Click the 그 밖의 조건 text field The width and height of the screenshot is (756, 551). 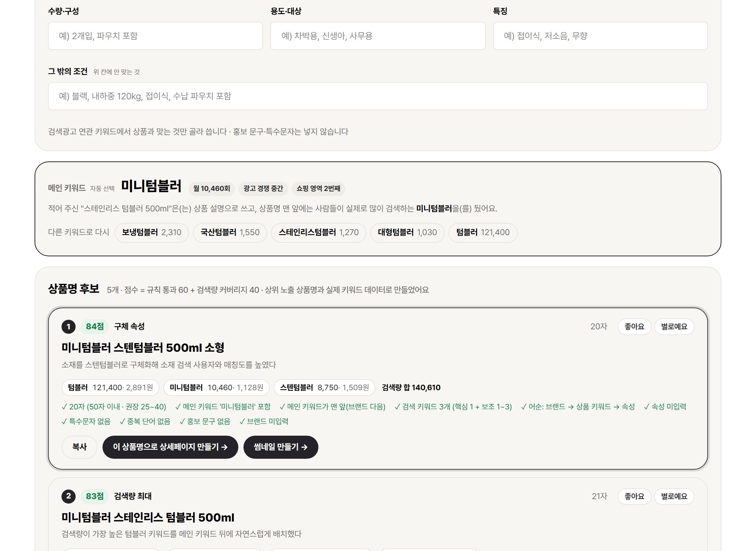pyautogui.click(x=378, y=96)
